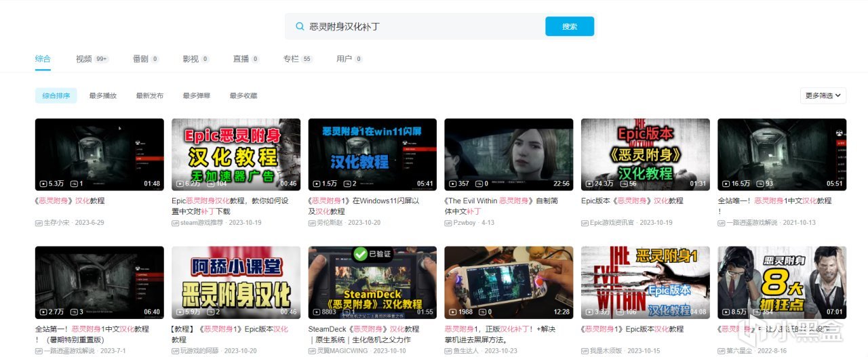Click danmaku count icon showing 104

tap(210, 184)
